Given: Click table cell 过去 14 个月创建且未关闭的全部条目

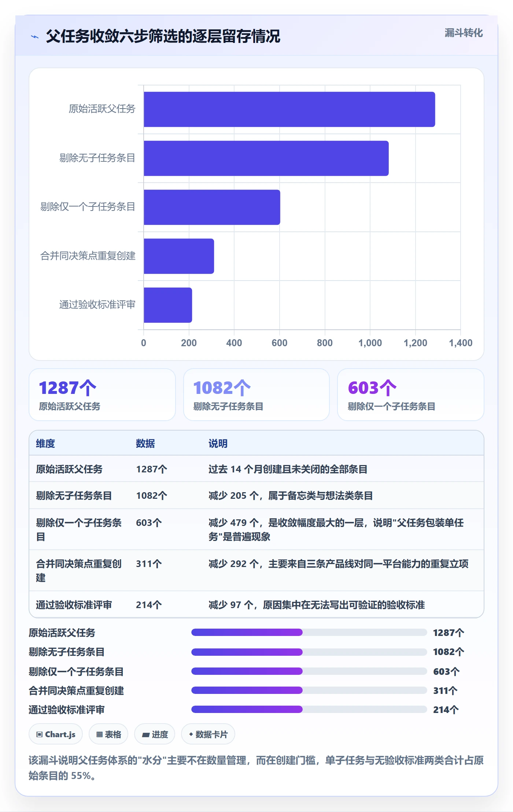Looking at the screenshot, I should 288,469.
